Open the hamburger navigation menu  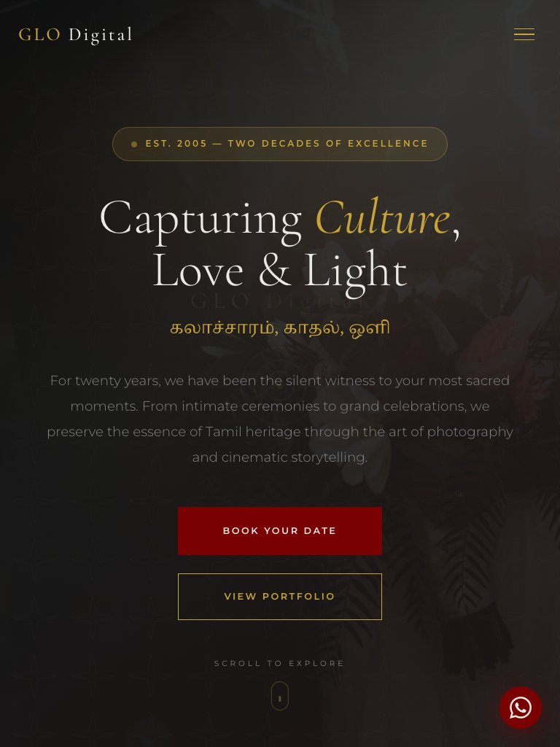[x=524, y=34]
